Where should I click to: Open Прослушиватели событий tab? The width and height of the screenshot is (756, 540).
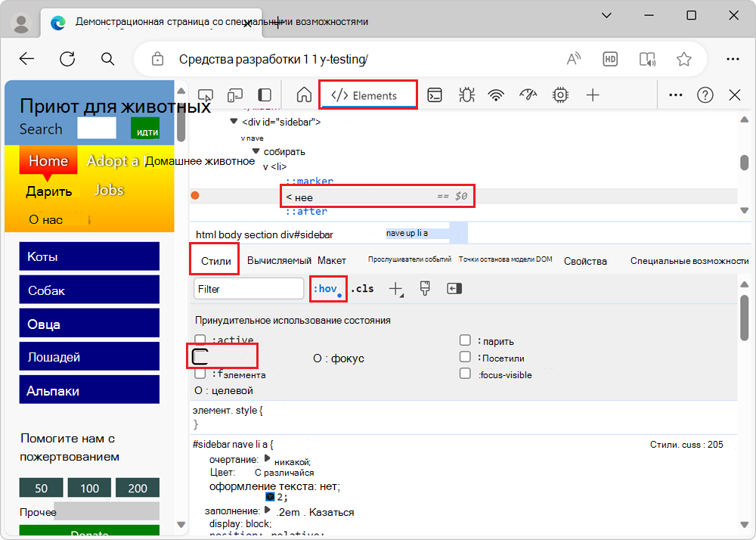(409, 259)
